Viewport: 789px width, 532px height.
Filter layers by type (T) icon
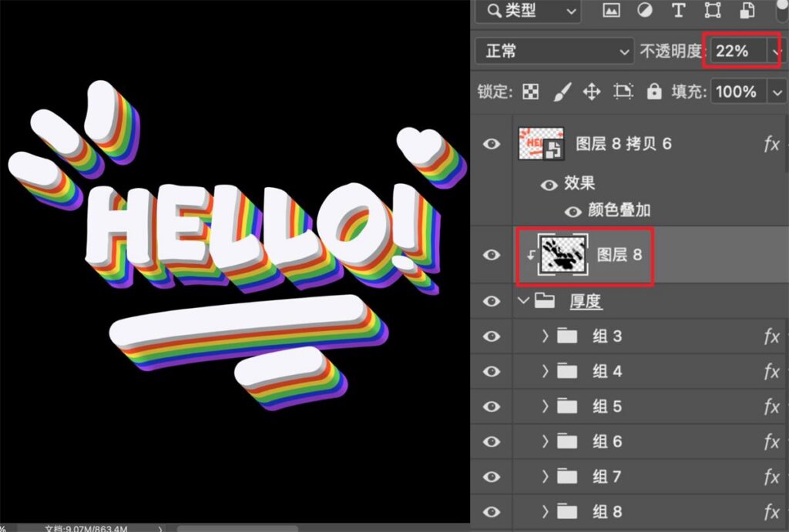tap(678, 10)
